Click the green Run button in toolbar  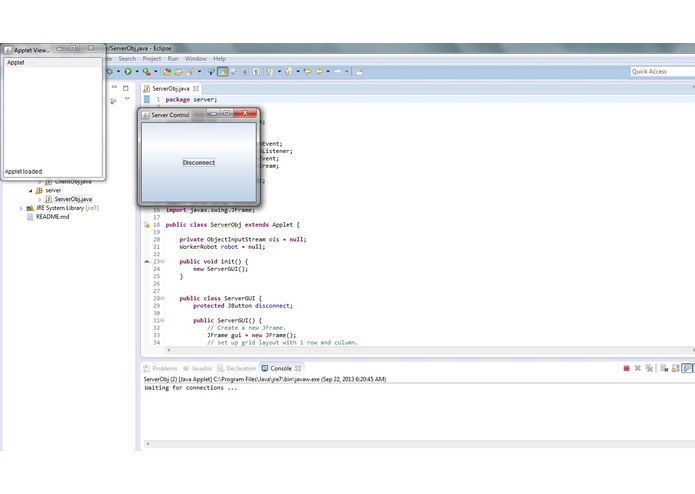point(128,71)
